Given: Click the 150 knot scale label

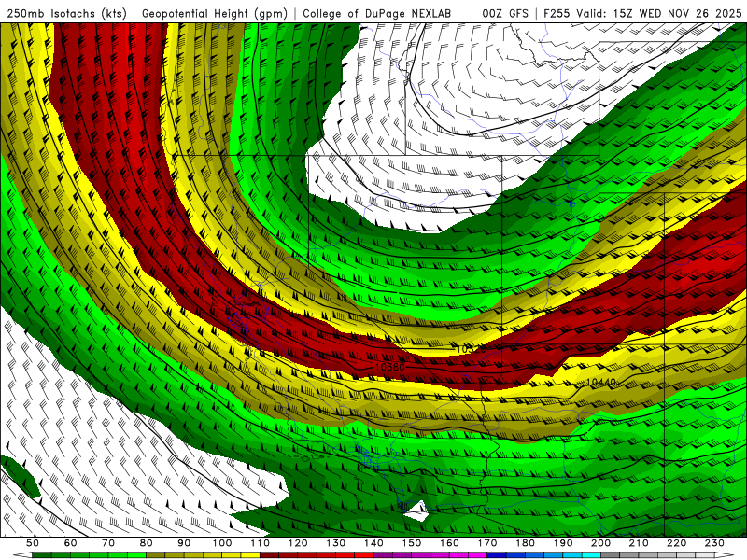Looking at the screenshot, I should [412, 543].
